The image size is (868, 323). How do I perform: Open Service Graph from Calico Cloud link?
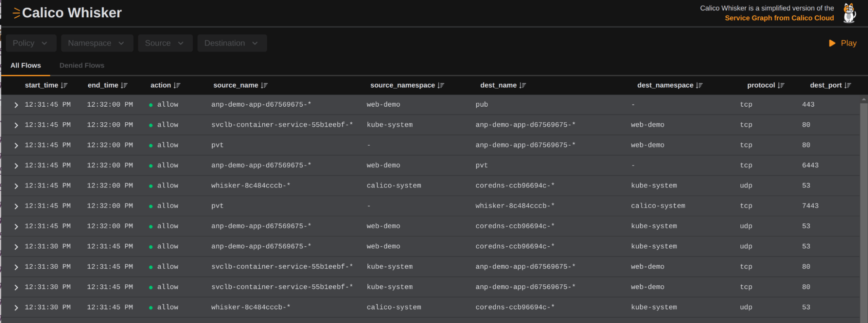(779, 18)
